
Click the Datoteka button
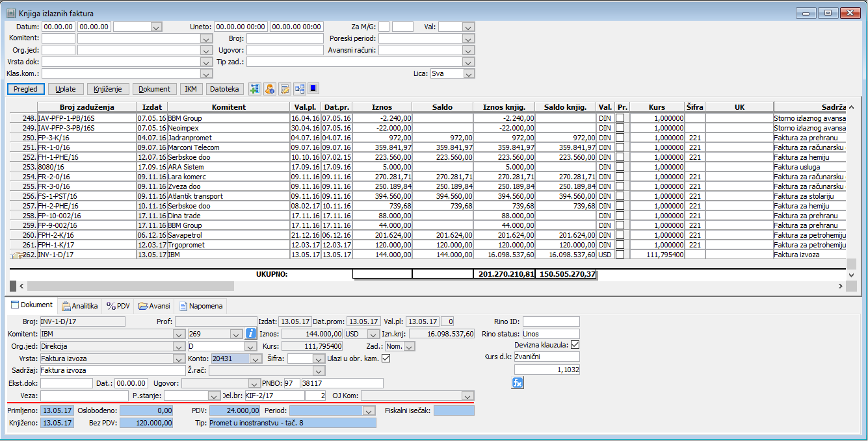[x=225, y=89]
